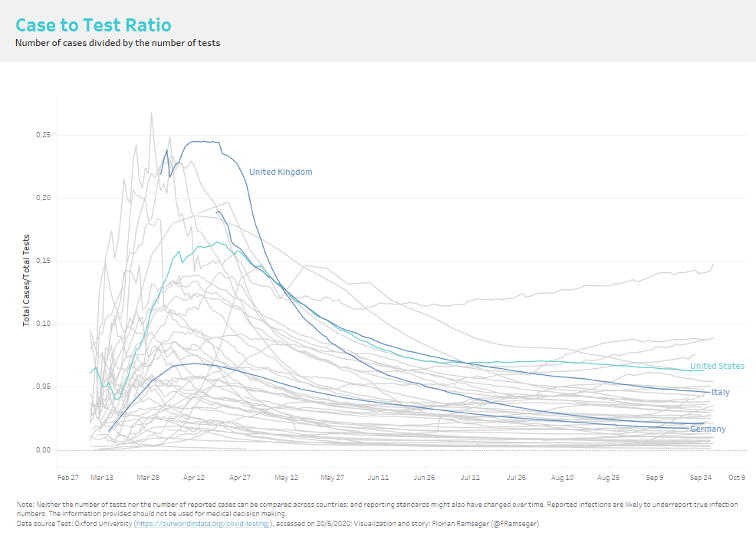This screenshot has height=533, width=756.
Task: Select the 'Total Cases/Total Tests' axis title
Action: point(26,280)
